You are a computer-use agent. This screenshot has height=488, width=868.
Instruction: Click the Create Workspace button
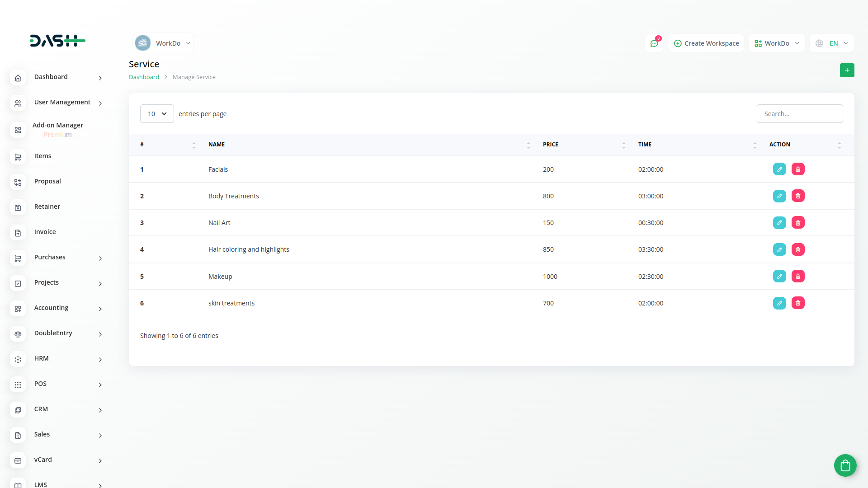[706, 43]
